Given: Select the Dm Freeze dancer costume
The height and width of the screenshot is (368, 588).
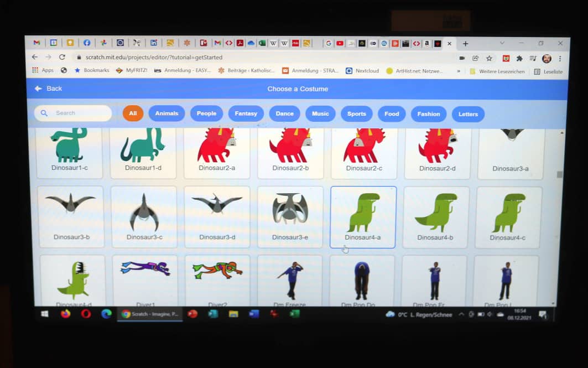Looking at the screenshot, I should [x=289, y=281].
